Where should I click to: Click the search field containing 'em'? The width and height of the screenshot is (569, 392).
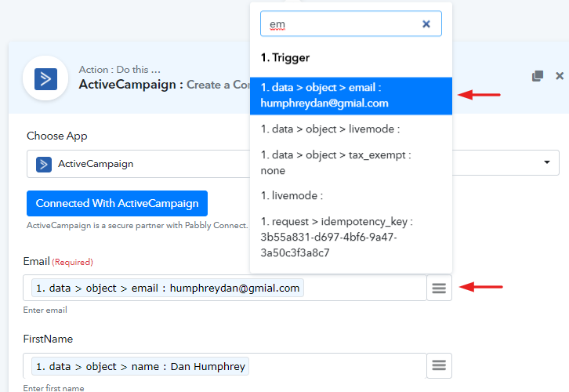click(x=350, y=24)
